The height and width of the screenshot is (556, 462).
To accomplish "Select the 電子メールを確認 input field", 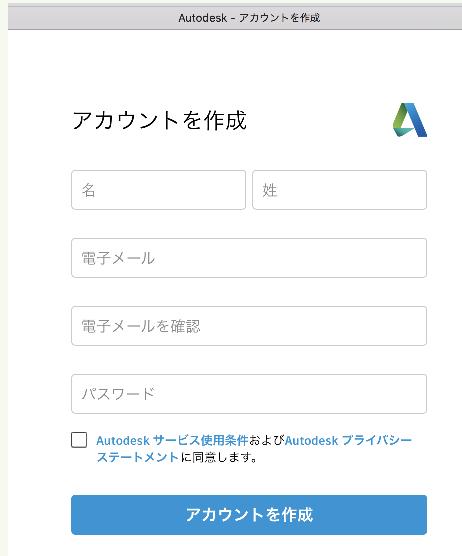I will pyautogui.click(x=249, y=326).
